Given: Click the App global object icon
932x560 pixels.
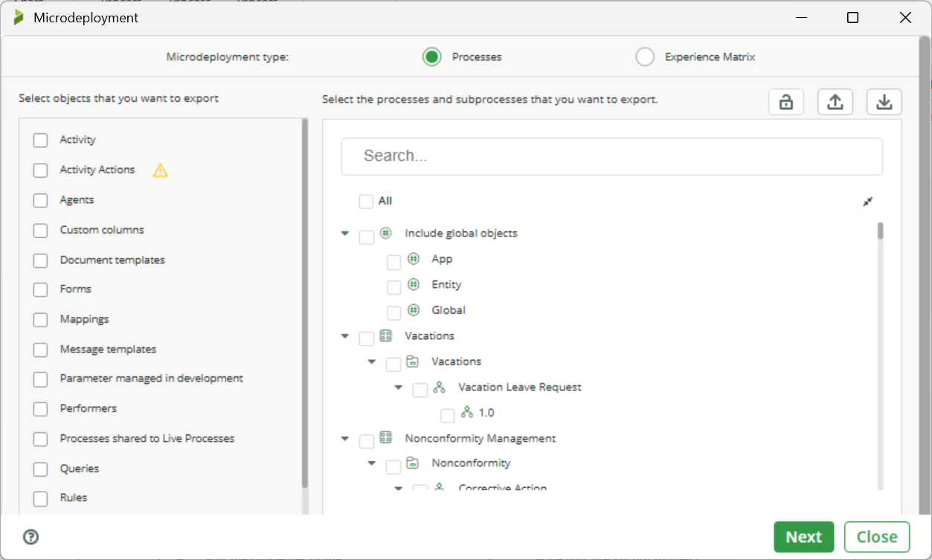Looking at the screenshot, I should [414, 259].
